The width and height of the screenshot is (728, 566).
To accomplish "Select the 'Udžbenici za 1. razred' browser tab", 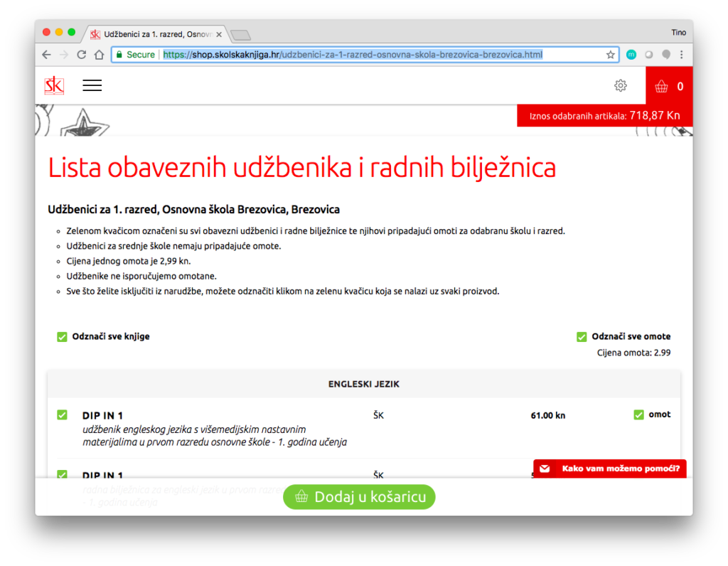I will (156, 34).
